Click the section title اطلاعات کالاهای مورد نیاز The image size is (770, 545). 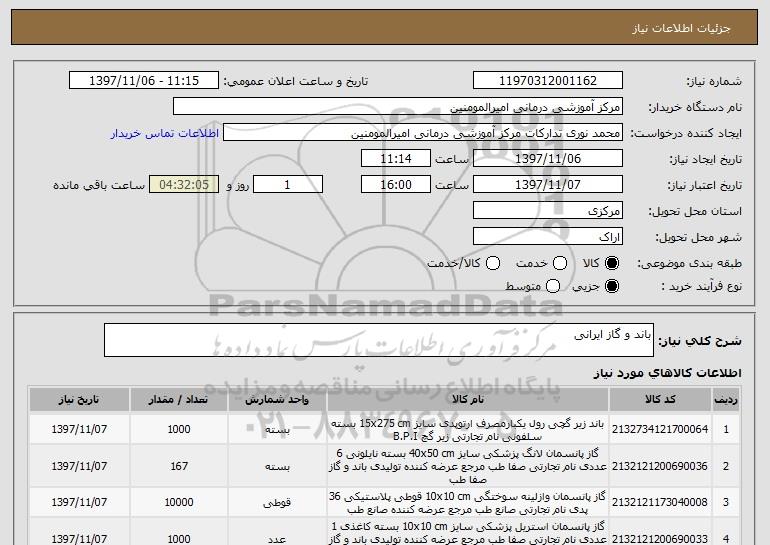click(667, 373)
